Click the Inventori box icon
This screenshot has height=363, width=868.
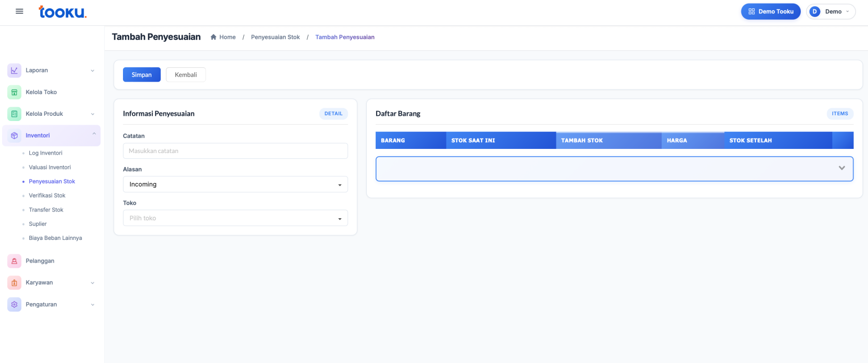14,135
